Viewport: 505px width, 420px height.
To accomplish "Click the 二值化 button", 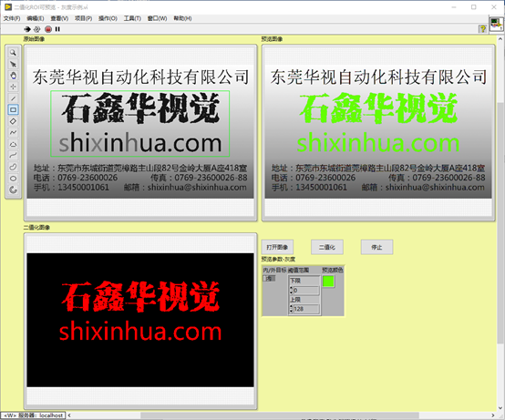I will (x=327, y=247).
